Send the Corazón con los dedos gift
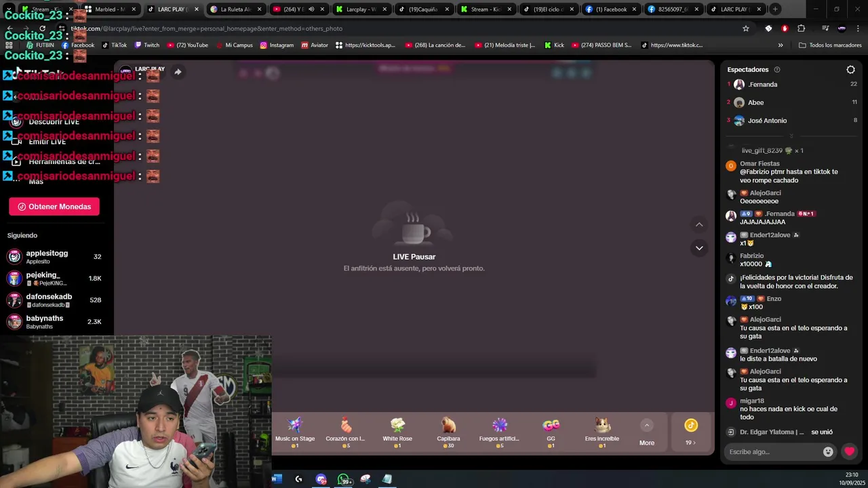 tap(346, 432)
